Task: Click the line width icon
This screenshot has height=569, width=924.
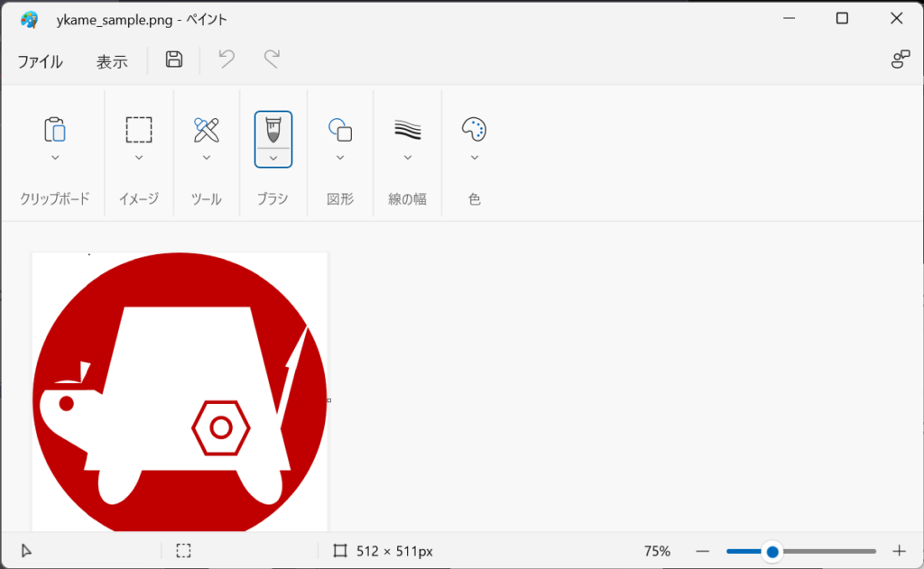Action: click(x=407, y=130)
